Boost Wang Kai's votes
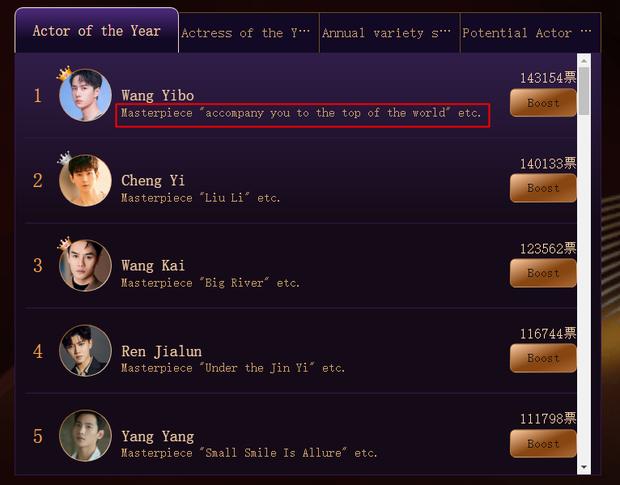This screenshot has height=485, width=620. tap(543, 273)
